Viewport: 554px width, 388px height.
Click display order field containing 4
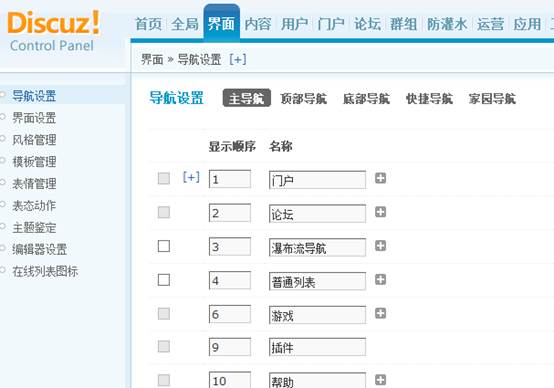(x=230, y=281)
